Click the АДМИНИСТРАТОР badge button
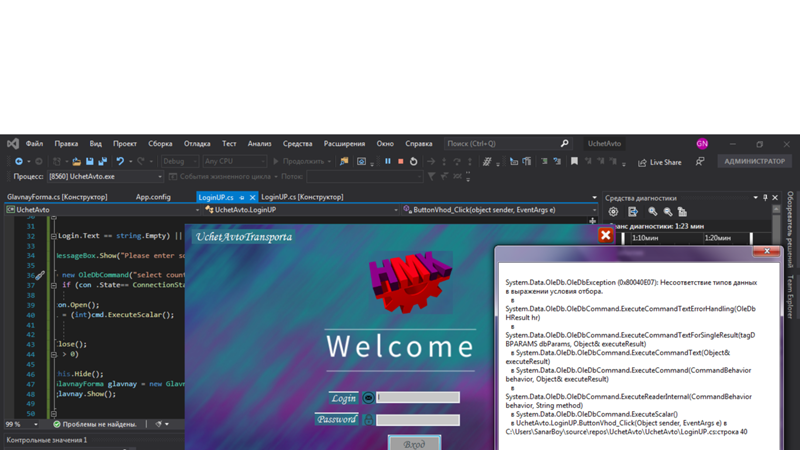Image resolution: width=800 pixels, height=450 pixels. click(x=755, y=161)
